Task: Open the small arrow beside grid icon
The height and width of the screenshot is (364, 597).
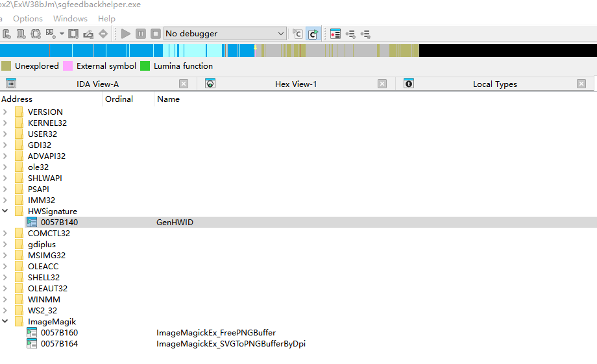Action: click(62, 34)
